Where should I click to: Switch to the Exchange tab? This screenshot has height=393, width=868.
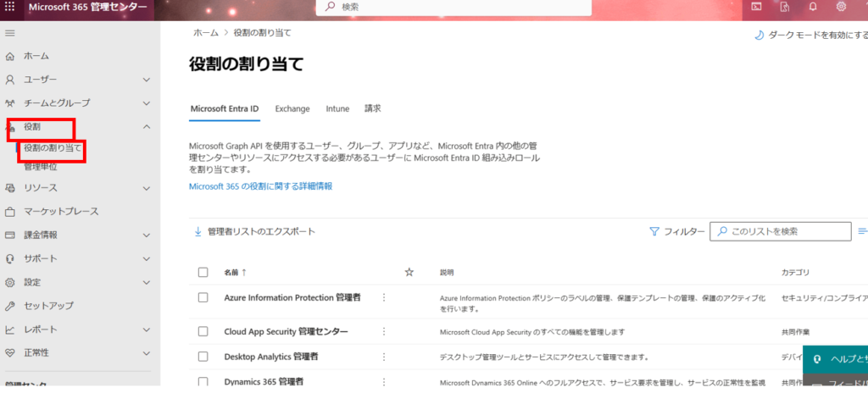(292, 109)
